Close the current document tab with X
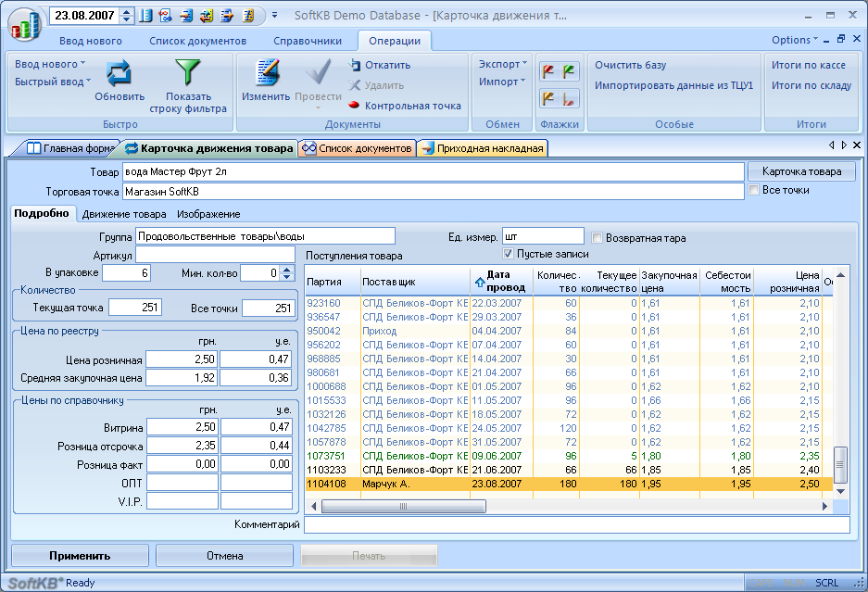868x592 pixels. [857, 145]
